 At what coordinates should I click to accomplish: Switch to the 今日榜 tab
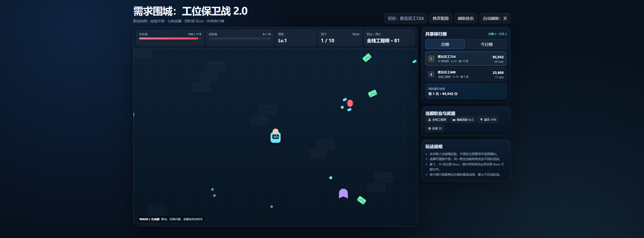[x=487, y=44]
